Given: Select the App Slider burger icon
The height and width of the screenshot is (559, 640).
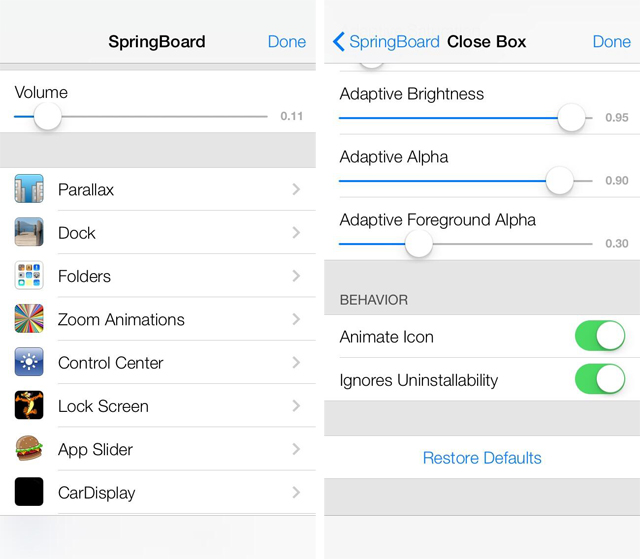Looking at the screenshot, I should click(29, 448).
